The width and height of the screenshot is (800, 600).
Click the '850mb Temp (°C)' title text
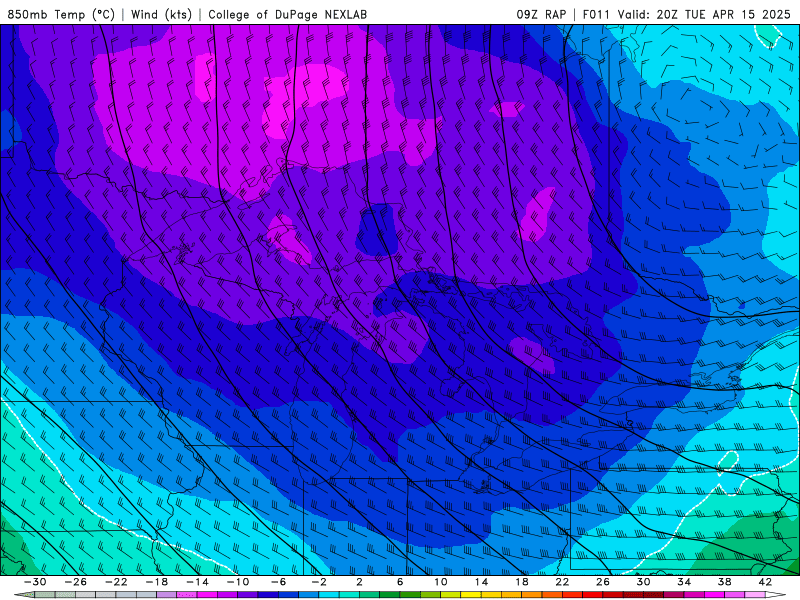click(61, 14)
